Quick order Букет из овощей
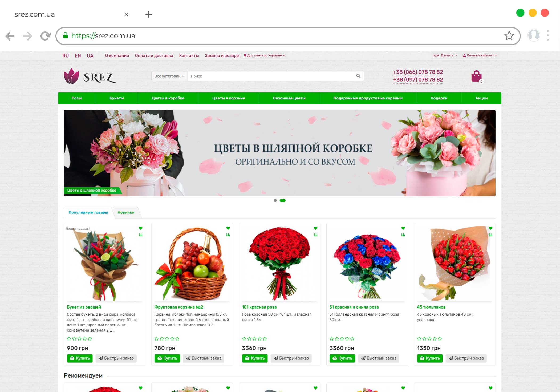This screenshot has width=560, height=392. (116, 358)
